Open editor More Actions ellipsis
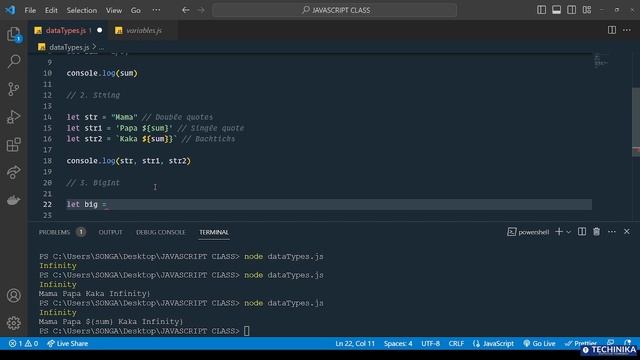The image size is (640, 360). pyautogui.click(x=627, y=30)
